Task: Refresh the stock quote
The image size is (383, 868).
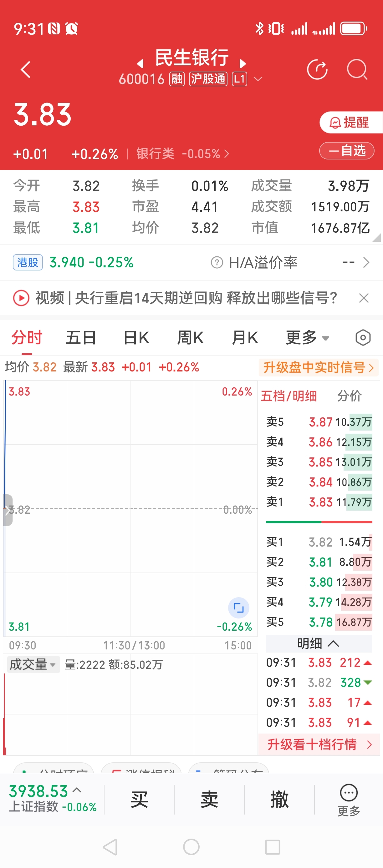Action: (317, 70)
